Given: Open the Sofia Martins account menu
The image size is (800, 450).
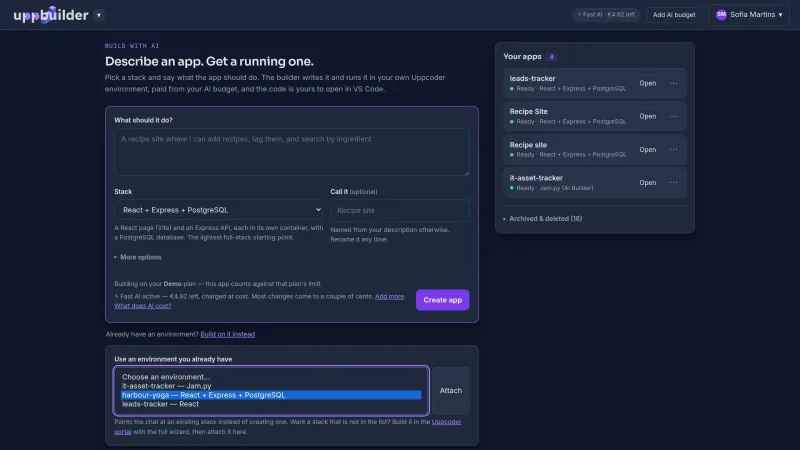Looking at the screenshot, I should pyautogui.click(x=748, y=15).
